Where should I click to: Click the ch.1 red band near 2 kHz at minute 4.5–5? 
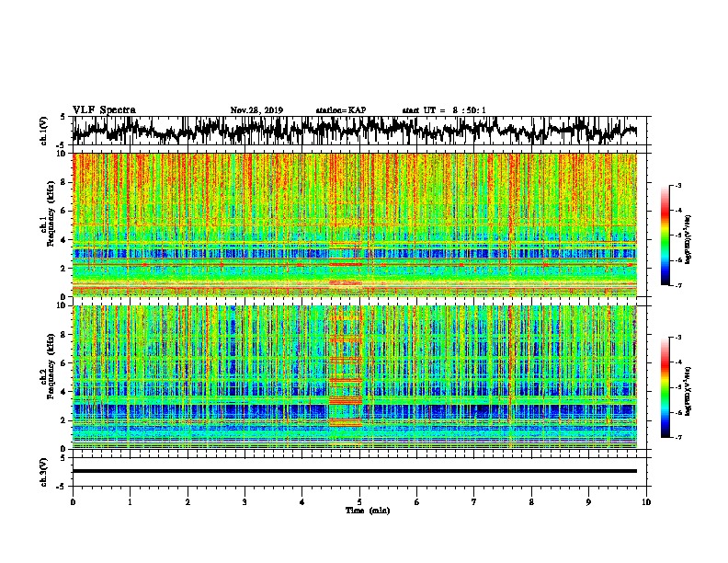(346, 264)
